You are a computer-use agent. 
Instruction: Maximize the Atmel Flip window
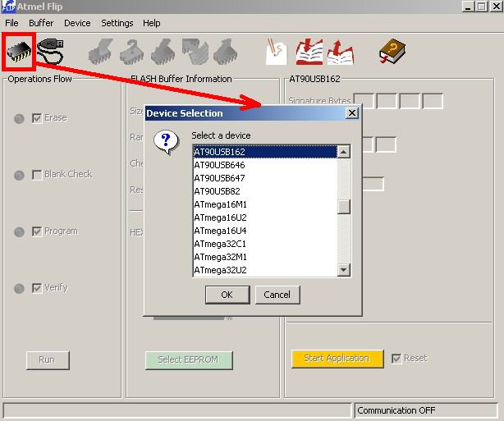tap(482, 7)
